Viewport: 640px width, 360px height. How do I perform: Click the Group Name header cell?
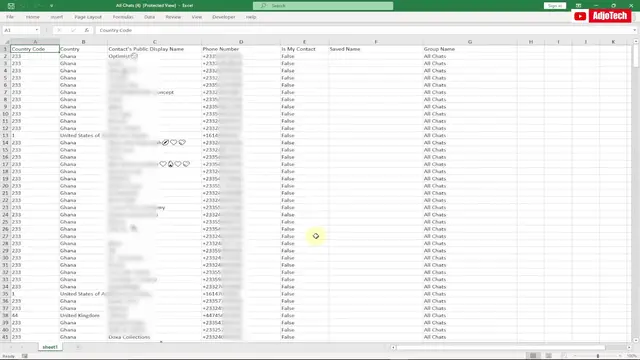pyautogui.click(x=470, y=49)
